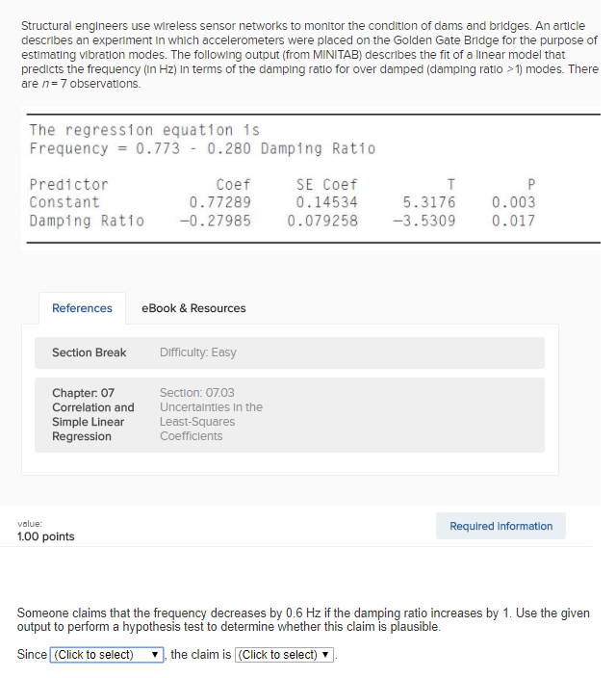Click the standard error value 0.14534
This screenshot has height=678, width=616.
(326, 202)
